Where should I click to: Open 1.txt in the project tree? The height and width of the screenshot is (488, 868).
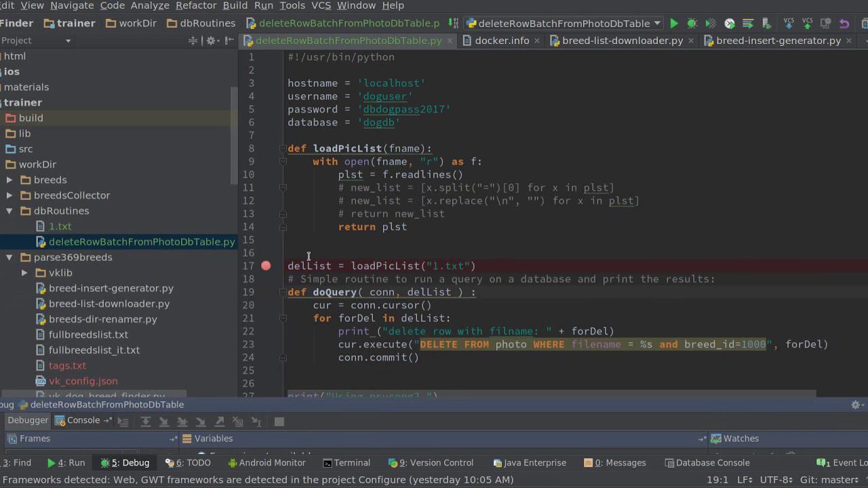point(60,226)
